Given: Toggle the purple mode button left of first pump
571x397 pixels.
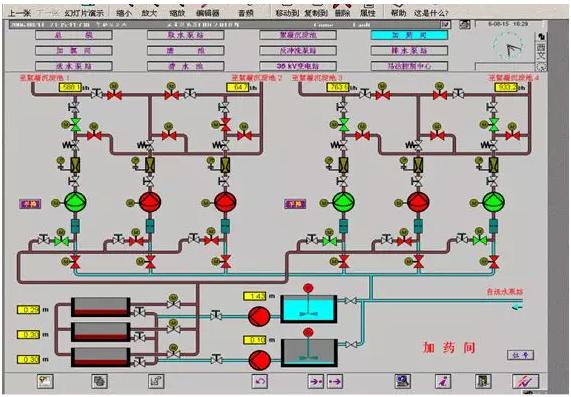Looking at the screenshot, I should point(31,204).
